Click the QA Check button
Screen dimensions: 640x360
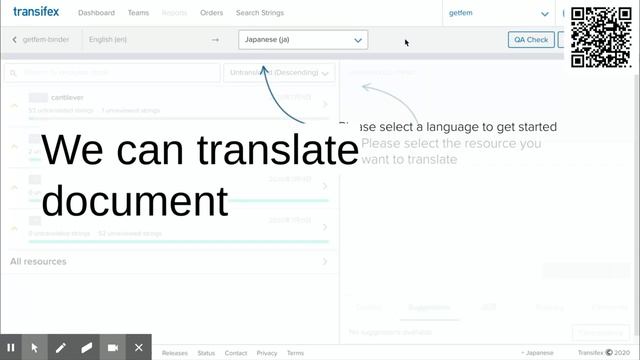coord(531,40)
